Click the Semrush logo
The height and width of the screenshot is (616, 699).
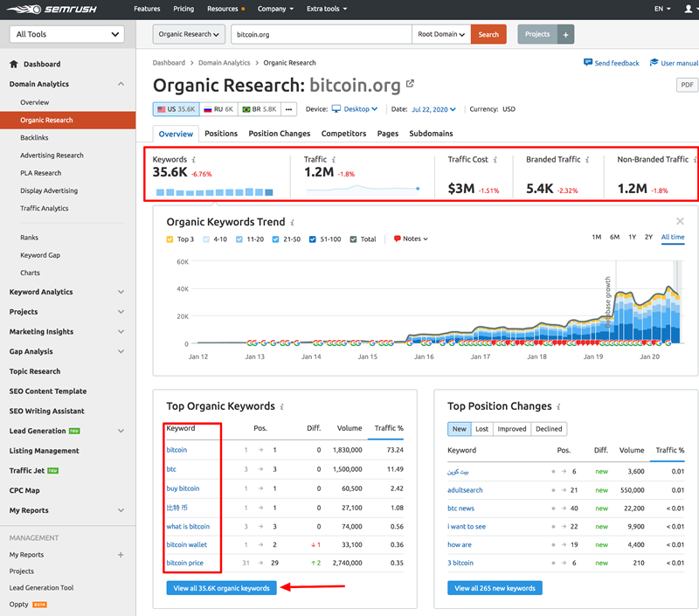[52, 9]
